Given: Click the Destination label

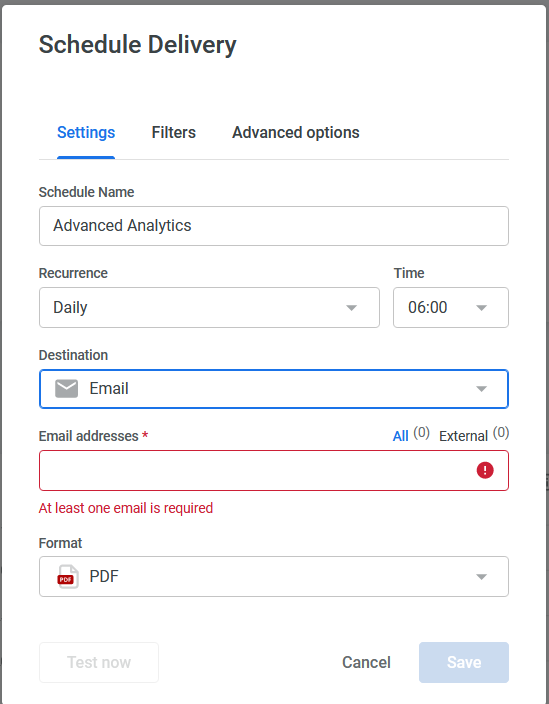Looking at the screenshot, I should tap(73, 355).
